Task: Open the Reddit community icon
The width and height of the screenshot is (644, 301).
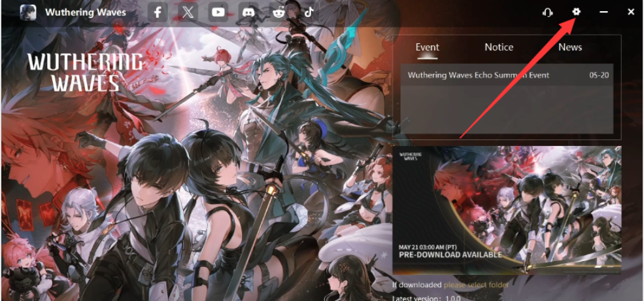Action: click(279, 12)
